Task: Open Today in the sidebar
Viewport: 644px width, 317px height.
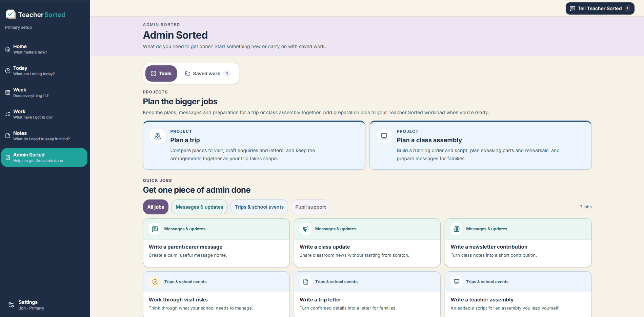Action: (x=44, y=71)
